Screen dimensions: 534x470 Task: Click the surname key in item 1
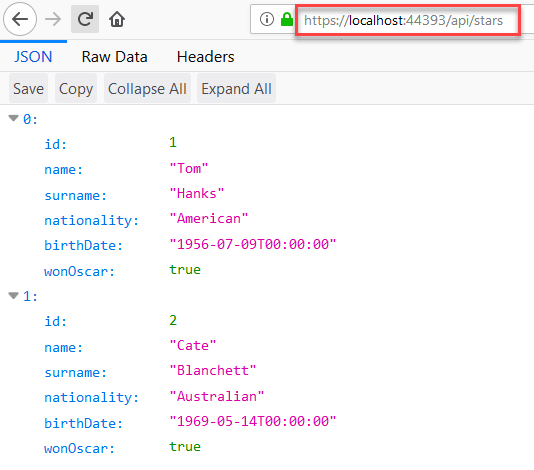click(x=76, y=372)
